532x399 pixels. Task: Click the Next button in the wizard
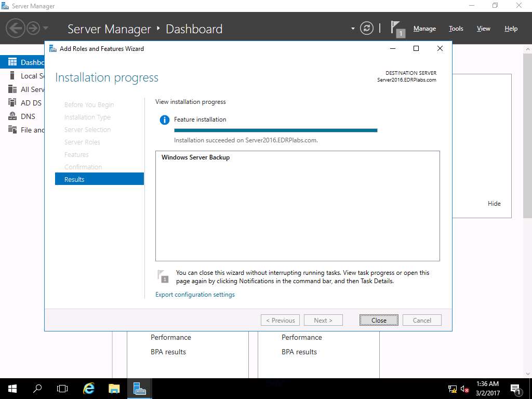click(x=323, y=320)
